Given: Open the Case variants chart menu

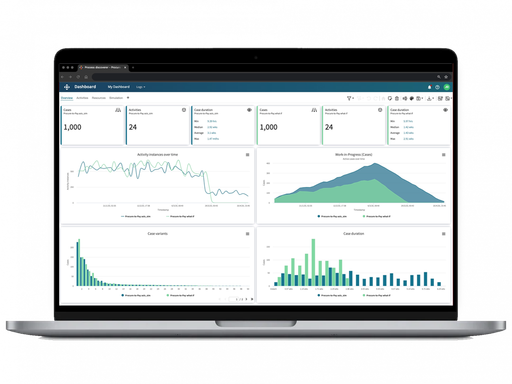Looking at the screenshot, I should click(247, 234).
